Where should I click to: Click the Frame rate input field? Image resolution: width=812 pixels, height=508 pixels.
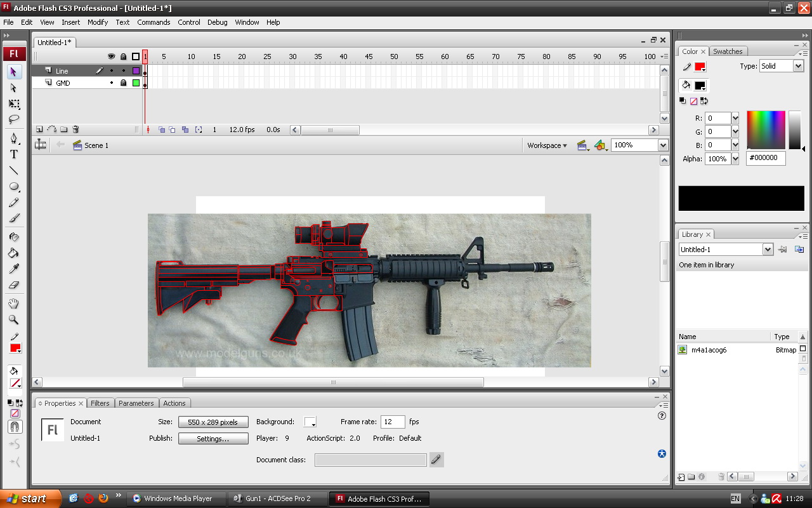click(392, 422)
